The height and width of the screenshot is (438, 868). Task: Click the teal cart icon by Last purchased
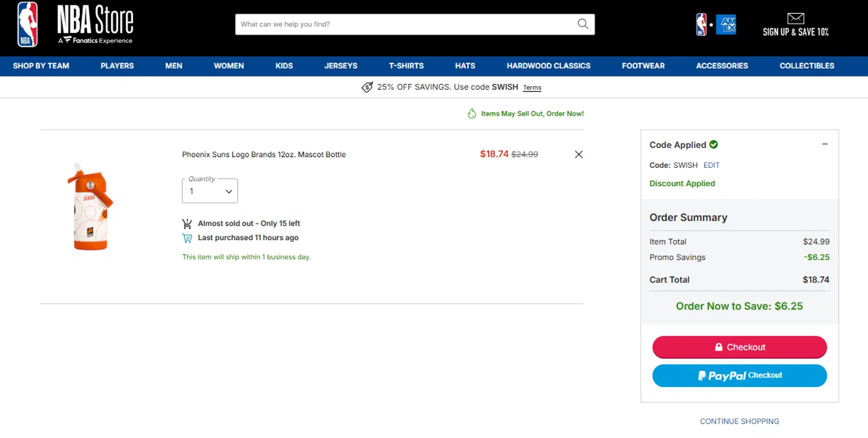click(187, 238)
